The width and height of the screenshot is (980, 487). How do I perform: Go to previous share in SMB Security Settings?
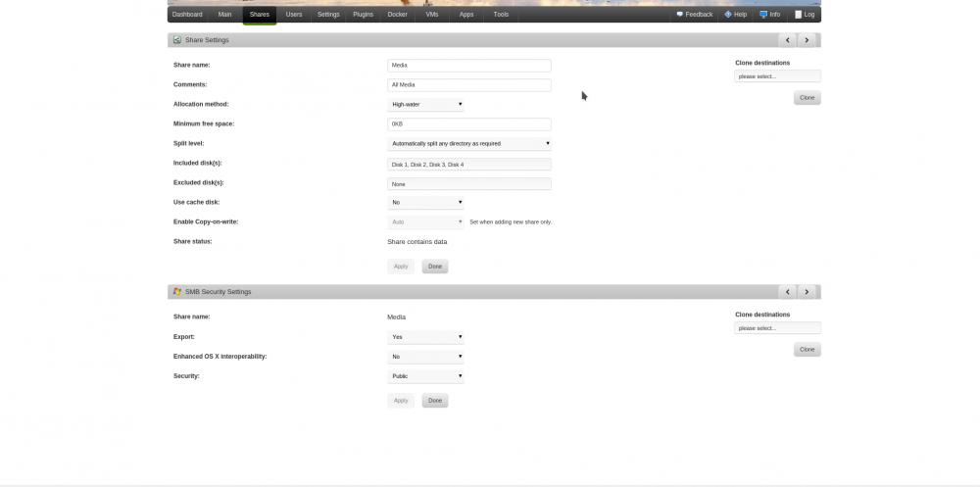(788, 292)
